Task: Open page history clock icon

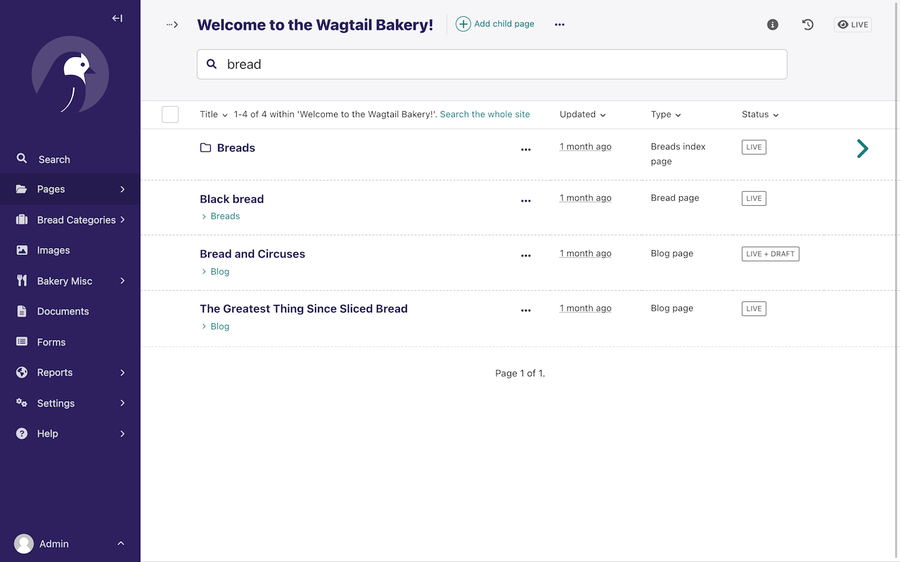Action: coord(808,25)
